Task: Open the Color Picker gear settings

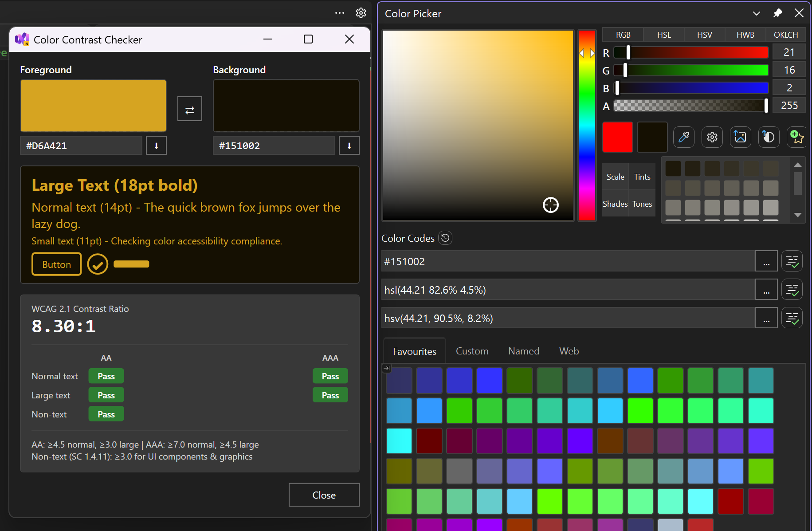Action: [712, 137]
